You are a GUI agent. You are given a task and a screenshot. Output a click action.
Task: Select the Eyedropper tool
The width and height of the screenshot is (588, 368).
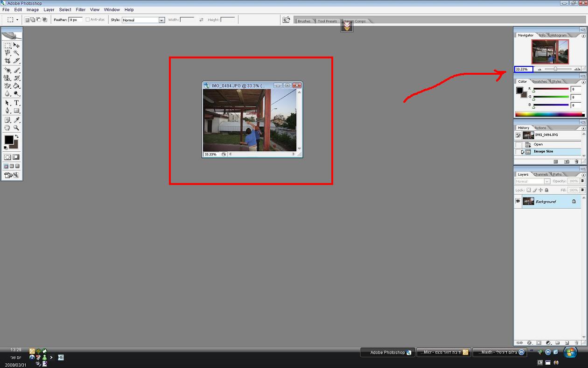(16, 120)
